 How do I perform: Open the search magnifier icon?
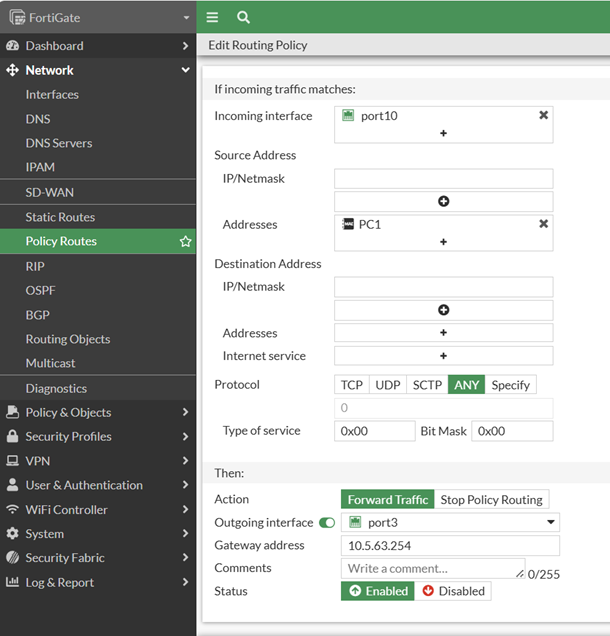(243, 17)
